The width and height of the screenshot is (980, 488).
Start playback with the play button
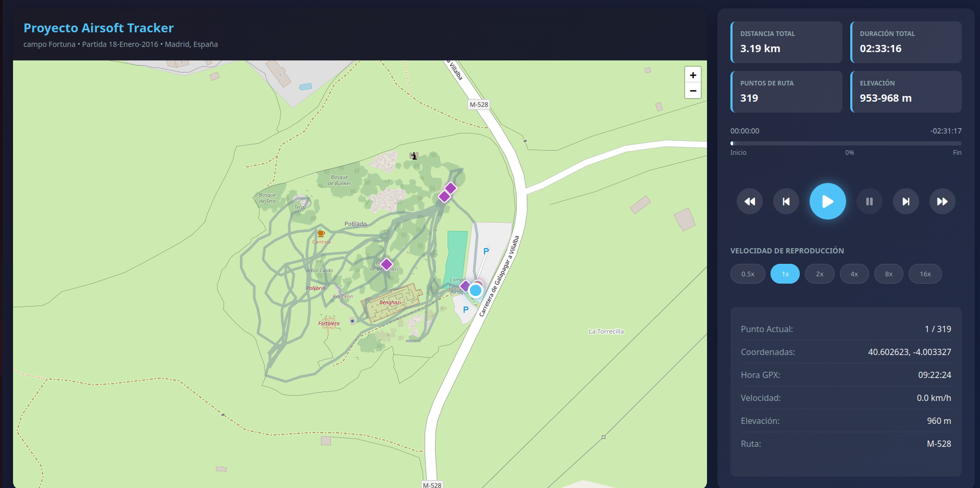click(x=827, y=201)
